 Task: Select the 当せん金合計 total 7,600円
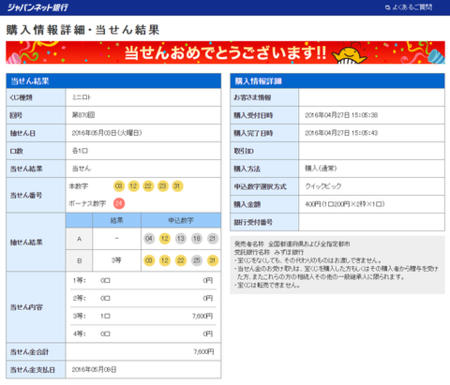[x=204, y=352]
